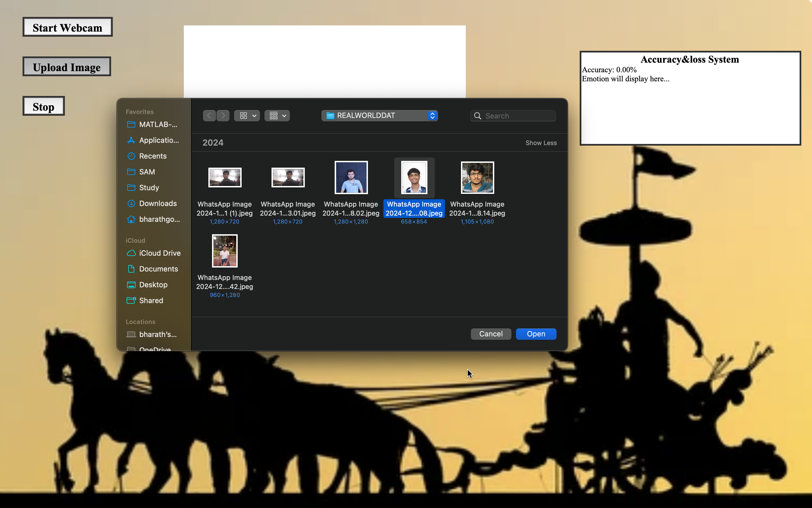Click the laptop icon under Locations

(131, 334)
